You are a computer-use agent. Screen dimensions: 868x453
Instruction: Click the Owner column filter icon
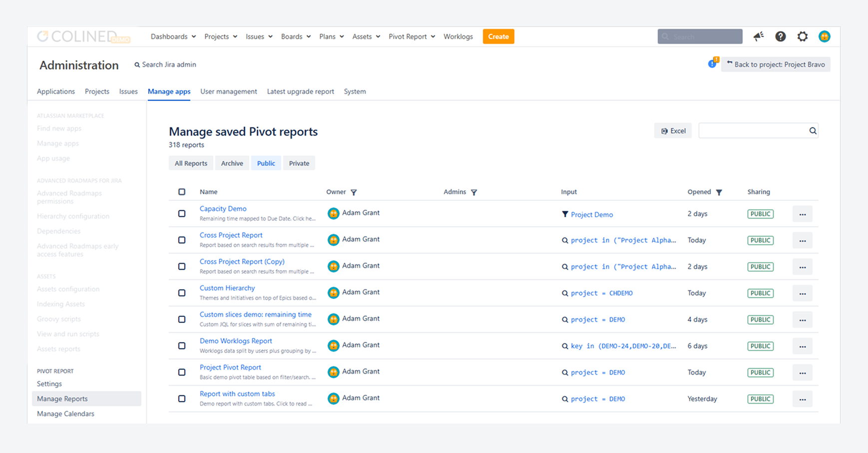[354, 192]
